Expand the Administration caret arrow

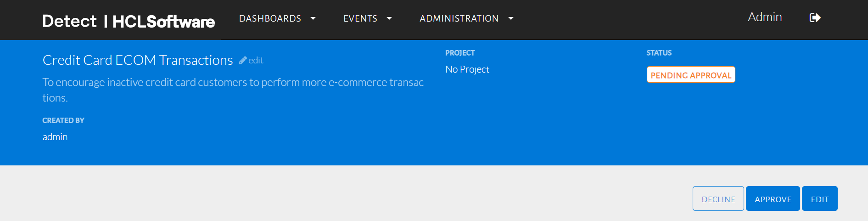(511, 18)
